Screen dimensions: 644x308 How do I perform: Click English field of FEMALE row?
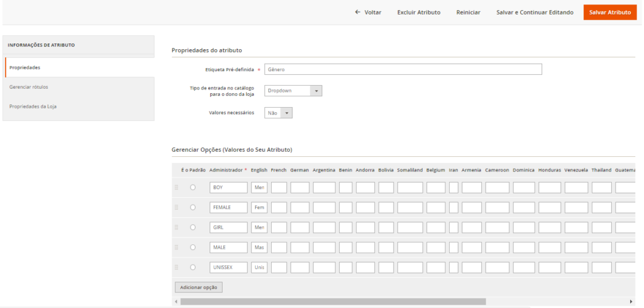(259, 207)
